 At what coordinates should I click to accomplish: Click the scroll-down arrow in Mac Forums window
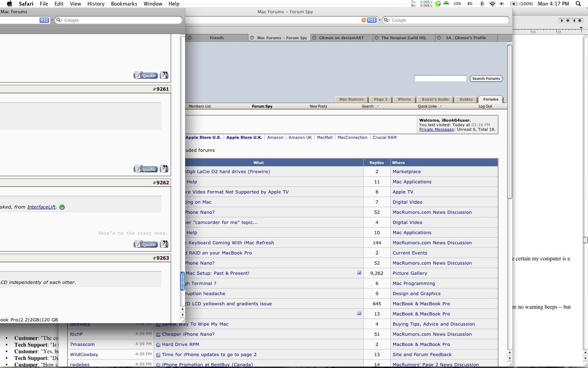pyautogui.click(x=182, y=315)
